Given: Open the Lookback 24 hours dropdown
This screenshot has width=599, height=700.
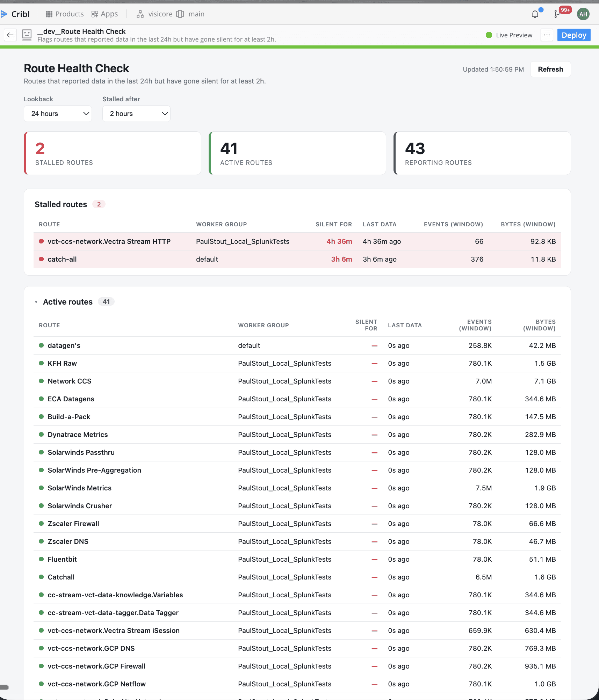Looking at the screenshot, I should [58, 114].
